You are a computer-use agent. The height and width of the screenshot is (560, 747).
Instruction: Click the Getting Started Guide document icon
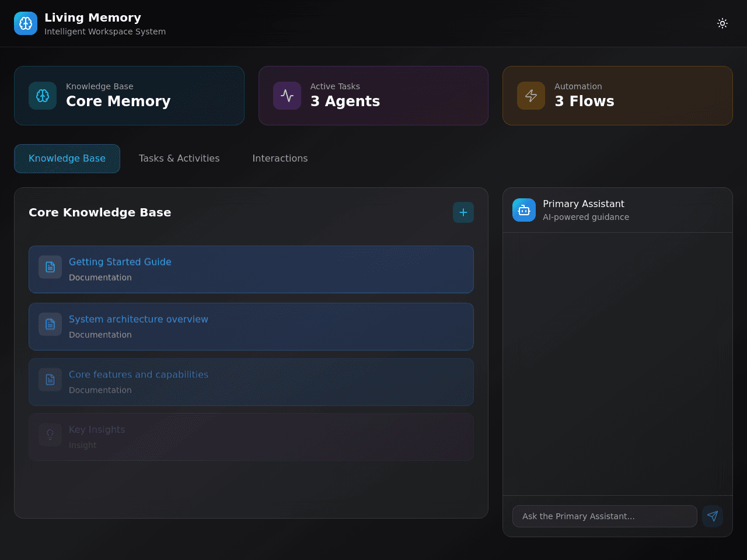pyautogui.click(x=50, y=267)
